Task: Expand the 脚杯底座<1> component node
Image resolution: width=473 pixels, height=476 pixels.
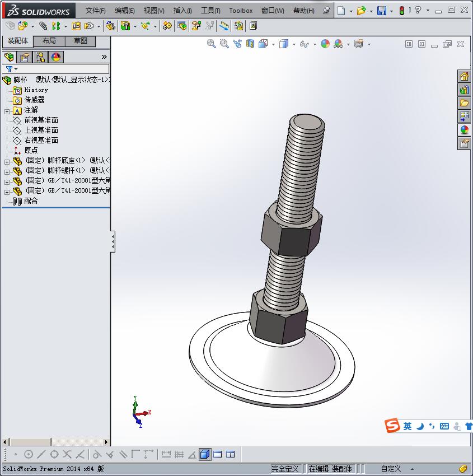Action: [x=7, y=162]
